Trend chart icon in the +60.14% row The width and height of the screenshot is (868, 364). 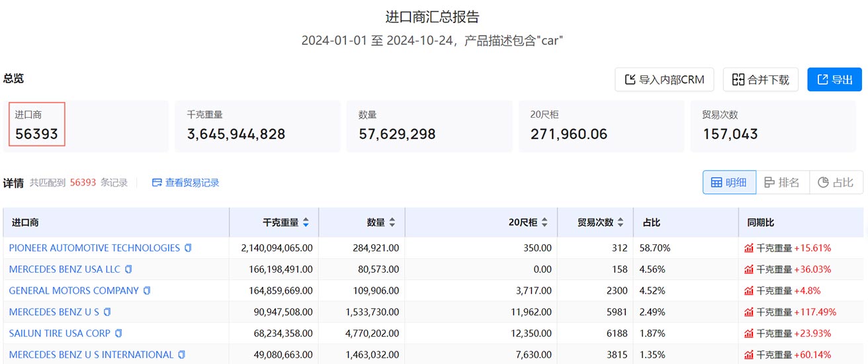coord(749,355)
